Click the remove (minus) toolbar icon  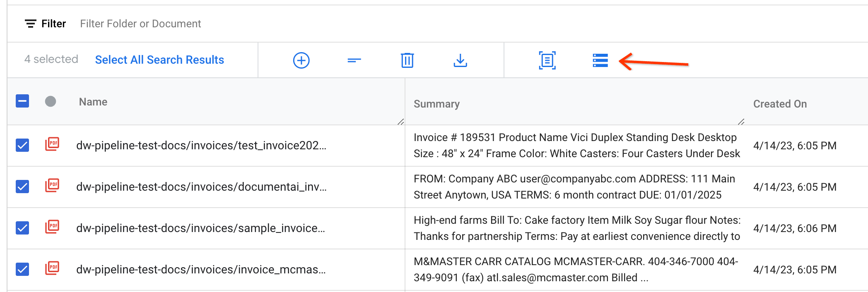coord(354,60)
